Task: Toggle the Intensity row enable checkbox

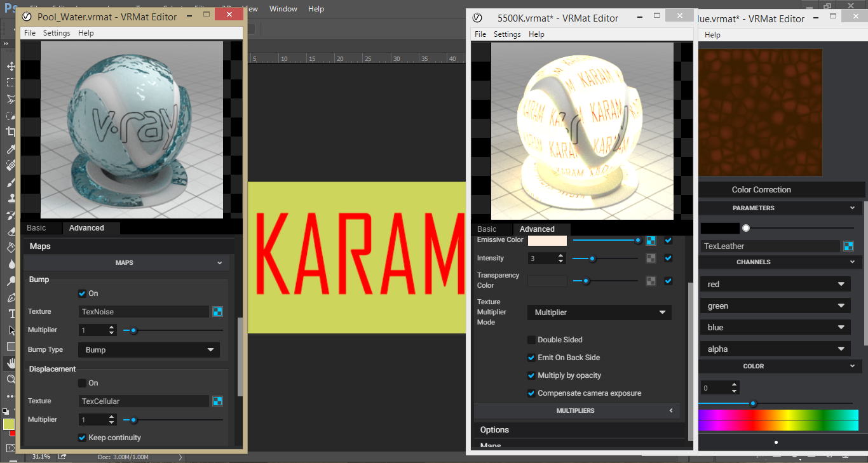Action: point(668,258)
